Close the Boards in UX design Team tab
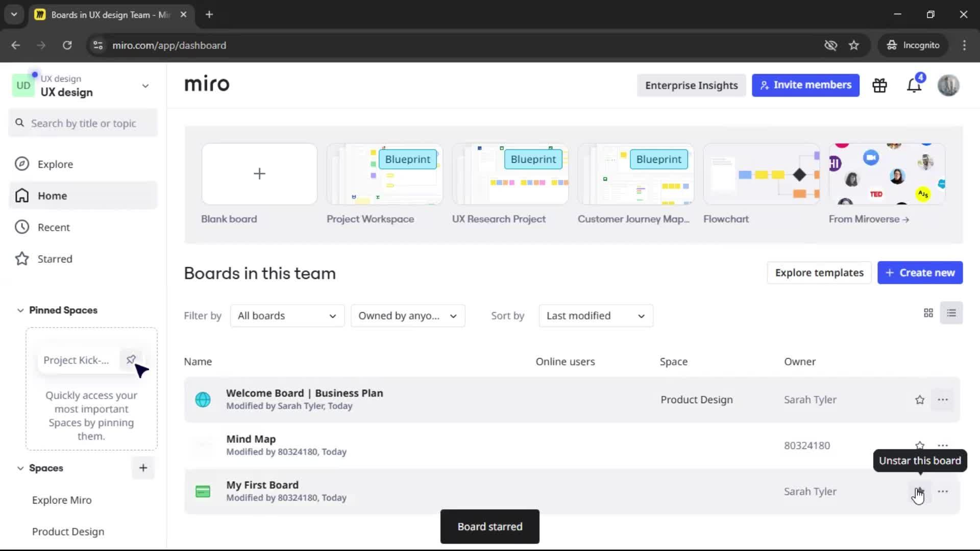This screenshot has width=980, height=551. click(x=184, y=15)
